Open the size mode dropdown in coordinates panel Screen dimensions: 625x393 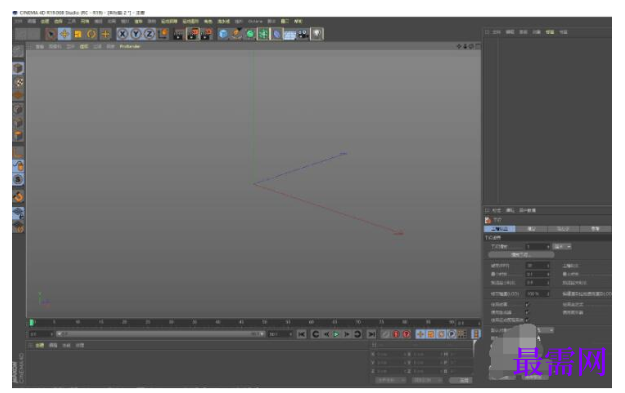click(427, 380)
